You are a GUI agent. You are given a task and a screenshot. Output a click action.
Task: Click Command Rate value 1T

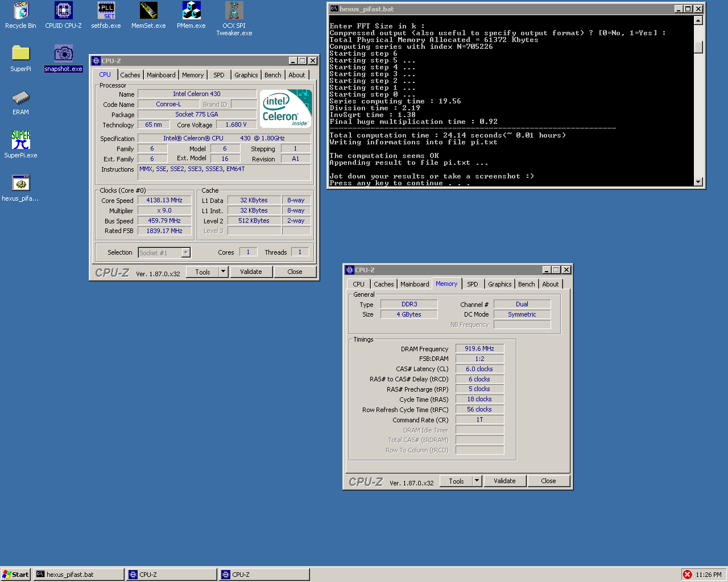coord(479,419)
